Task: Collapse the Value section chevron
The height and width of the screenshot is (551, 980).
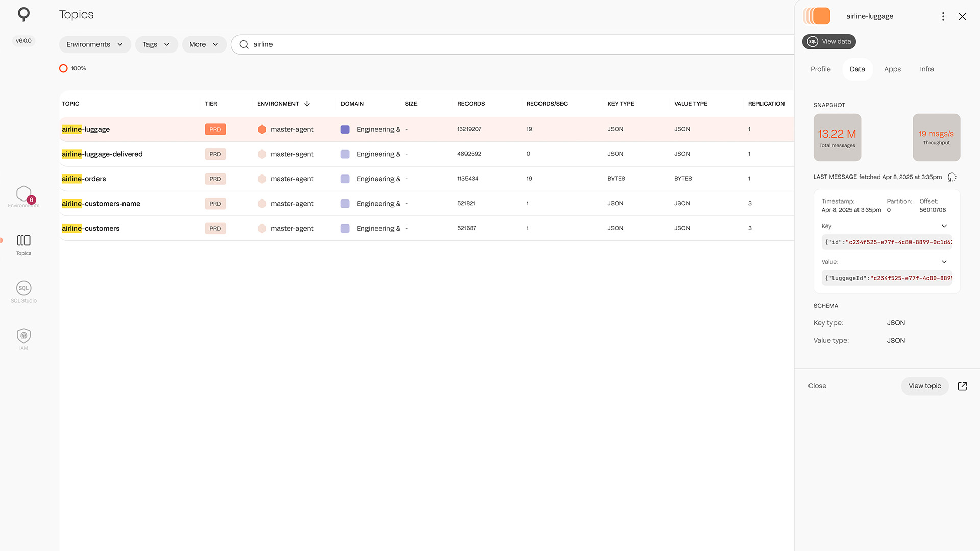Action: point(944,262)
